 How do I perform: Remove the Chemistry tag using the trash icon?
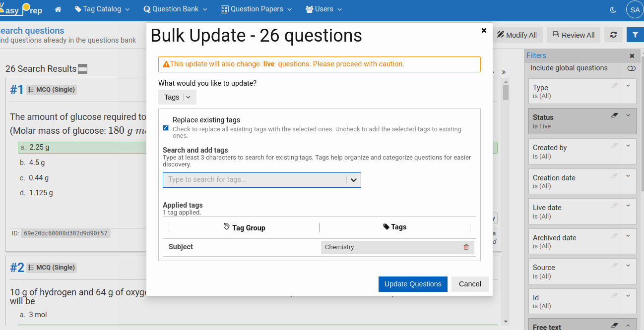click(x=466, y=247)
